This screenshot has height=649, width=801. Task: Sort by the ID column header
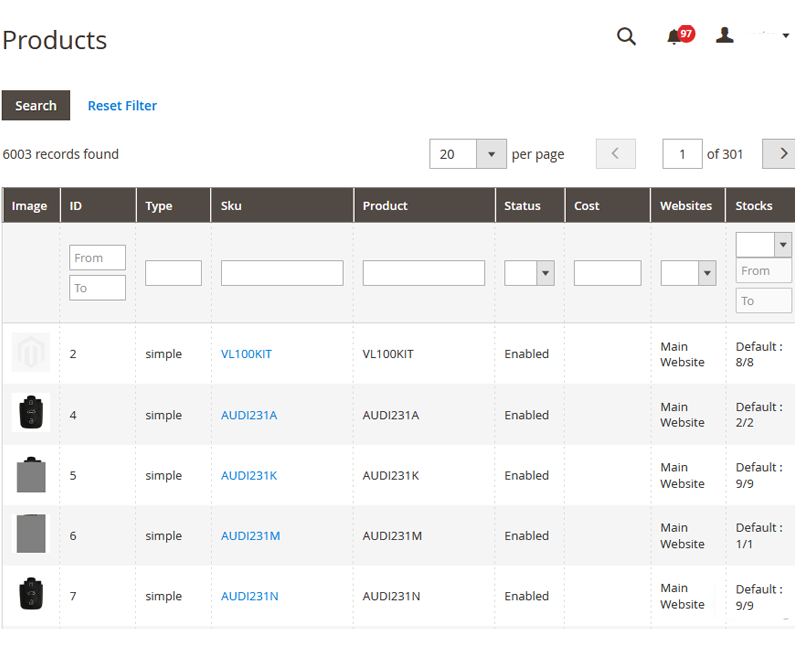[73, 205]
